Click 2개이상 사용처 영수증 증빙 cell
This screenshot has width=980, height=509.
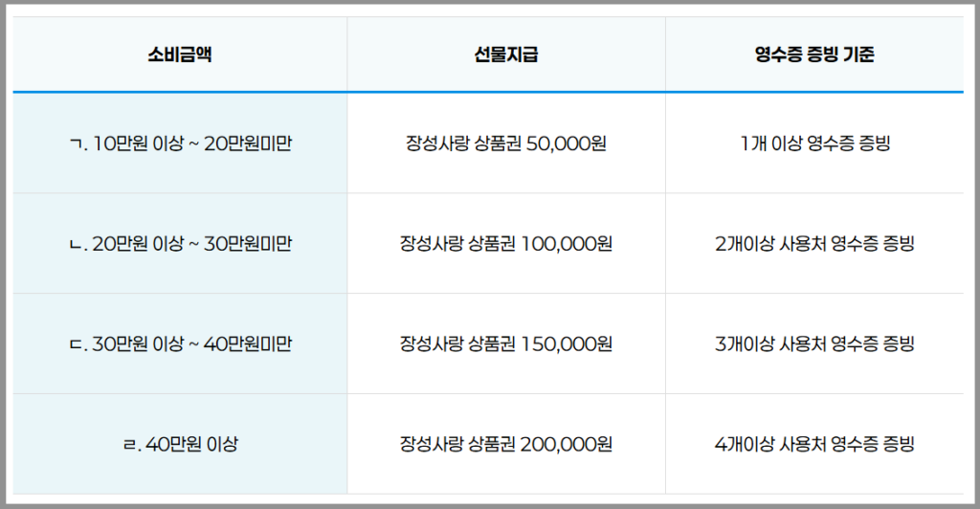click(x=814, y=244)
